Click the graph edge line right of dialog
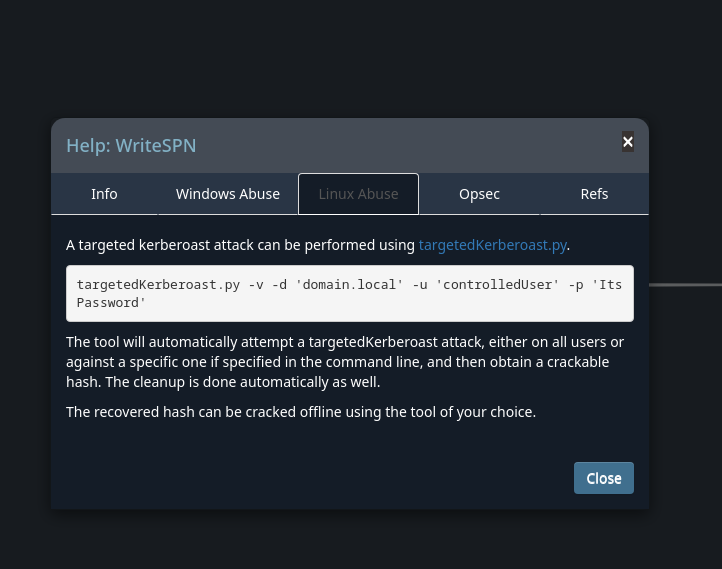The width and height of the screenshot is (722, 569). (x=685, y=285)
